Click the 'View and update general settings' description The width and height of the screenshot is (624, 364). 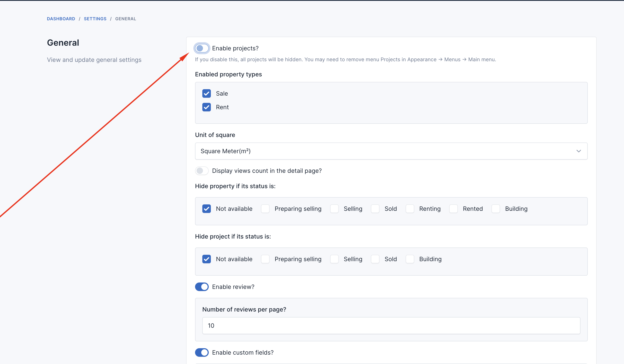pyautogui.click(x=94, y=60)
